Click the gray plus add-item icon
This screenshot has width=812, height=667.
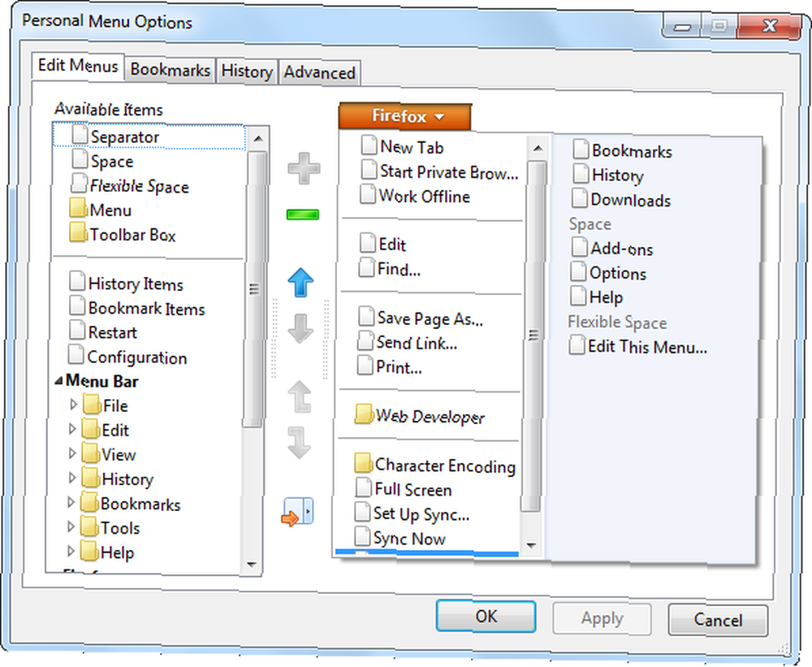304,168
